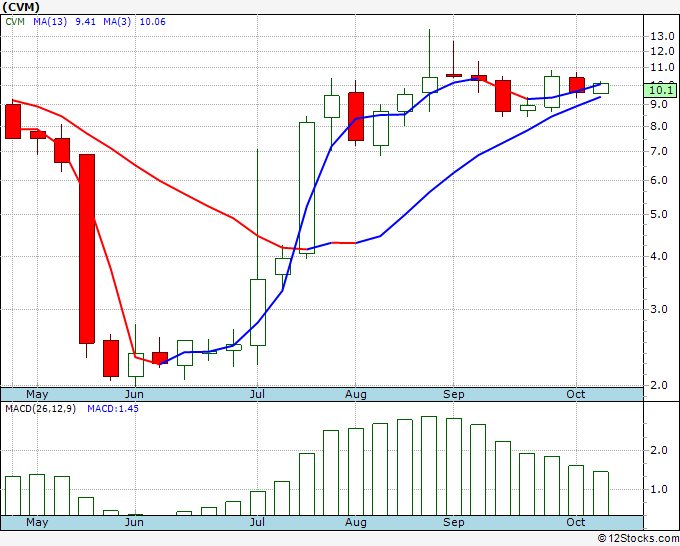
Task: Click Aug on the MACD panel time axis
Action: (356, 522)
